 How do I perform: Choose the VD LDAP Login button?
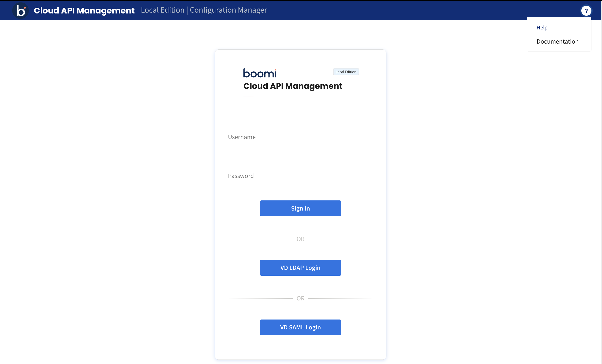[300, 268]
